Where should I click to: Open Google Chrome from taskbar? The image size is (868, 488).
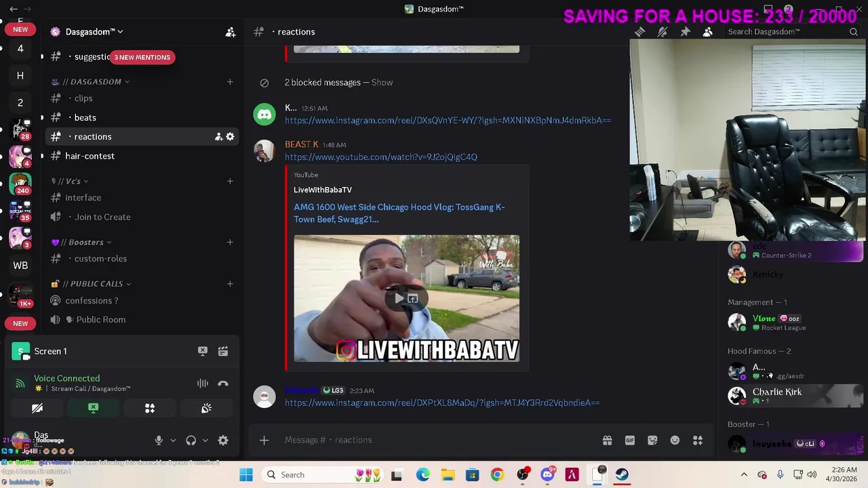497,474
